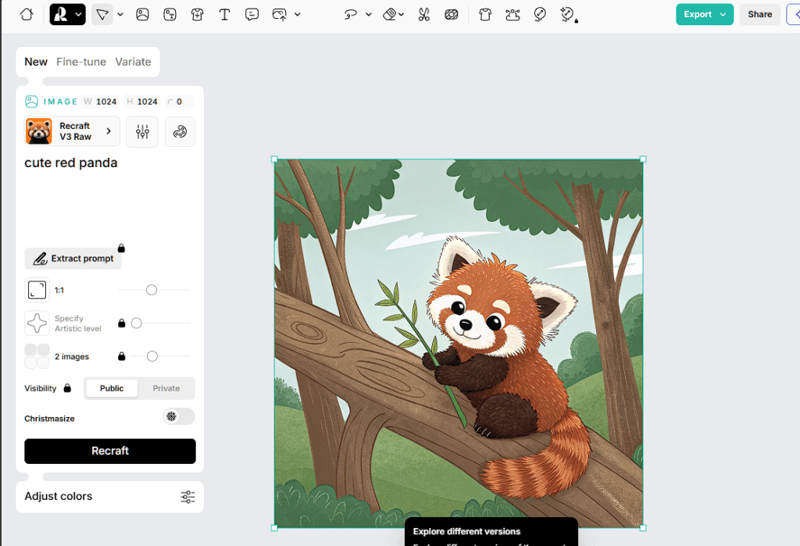Click the t-shirt mockup icon

pyautogui.click(x=485, y=14)
